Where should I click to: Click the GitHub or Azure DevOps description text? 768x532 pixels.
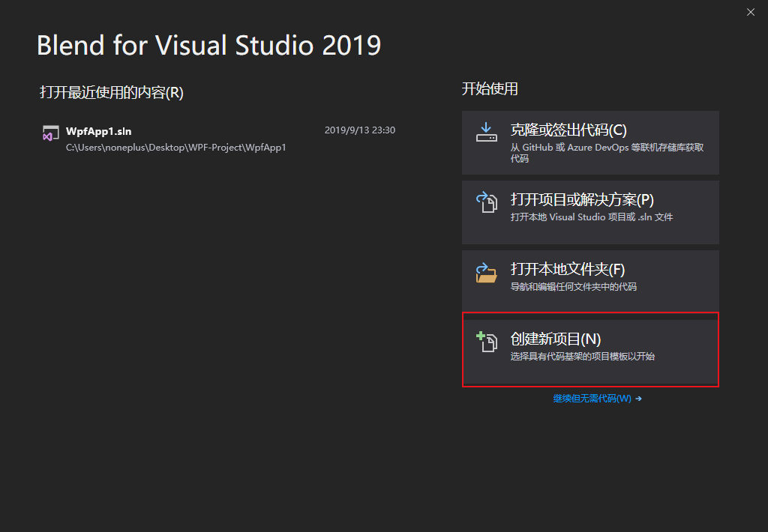coord(607,153)
